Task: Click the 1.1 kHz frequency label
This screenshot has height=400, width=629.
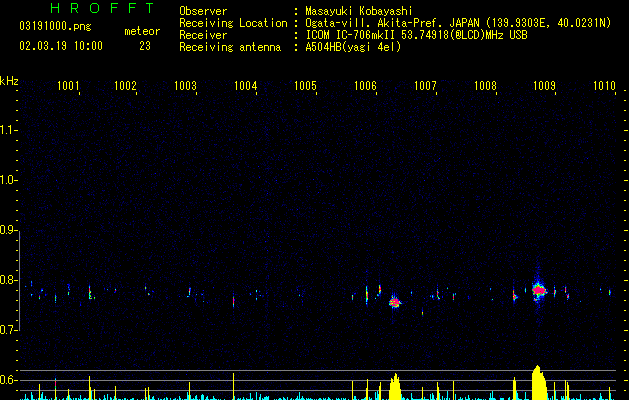Action: (8, 130)
